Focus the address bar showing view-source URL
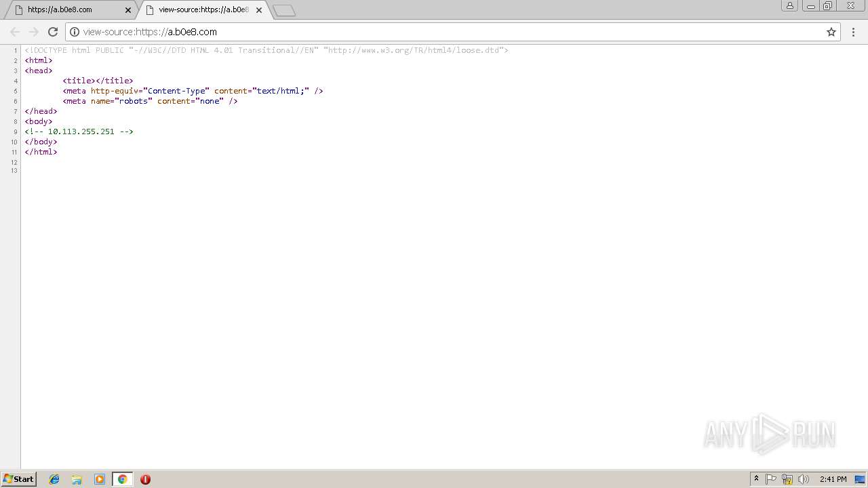The image size is (868, 488). [453, 32]
